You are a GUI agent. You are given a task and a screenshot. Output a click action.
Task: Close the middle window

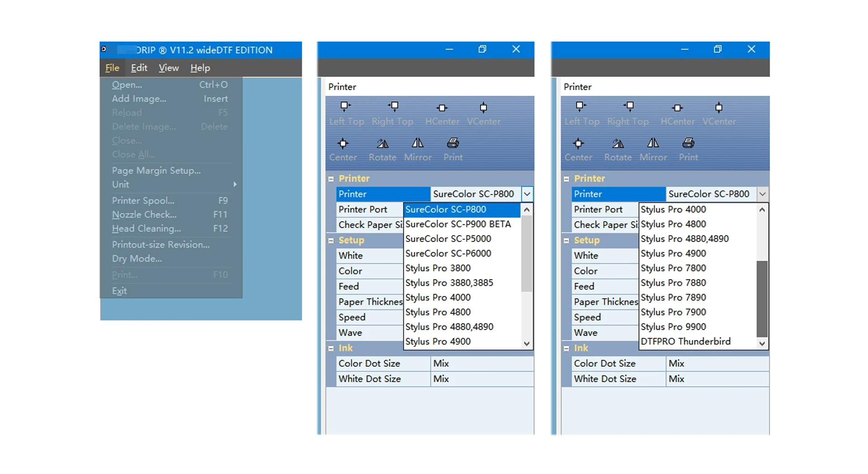(516, 49)
